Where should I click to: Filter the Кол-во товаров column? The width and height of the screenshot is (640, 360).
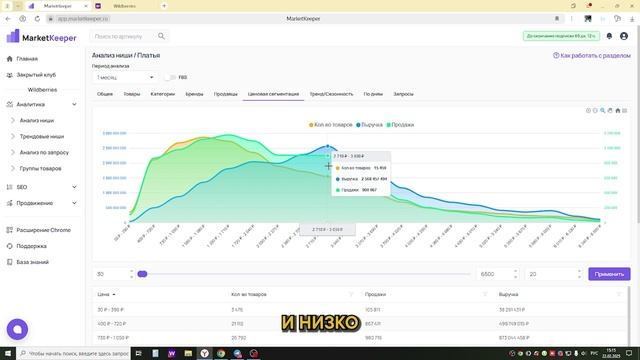(351, 294)
